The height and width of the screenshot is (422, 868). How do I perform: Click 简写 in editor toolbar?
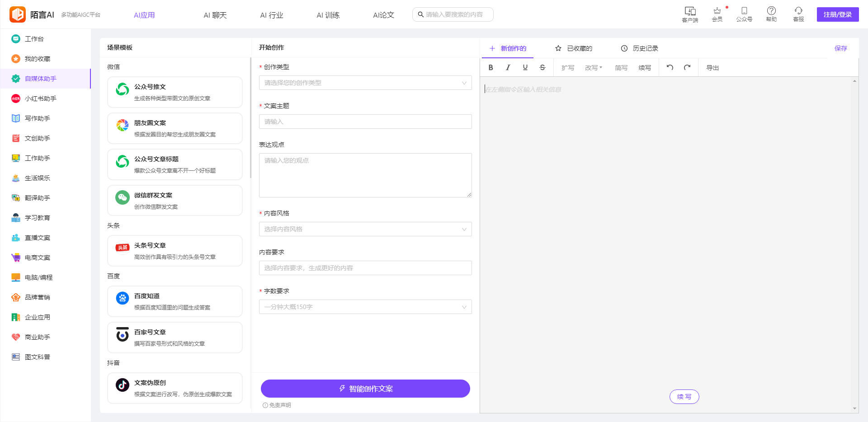(x=621, y=68)
